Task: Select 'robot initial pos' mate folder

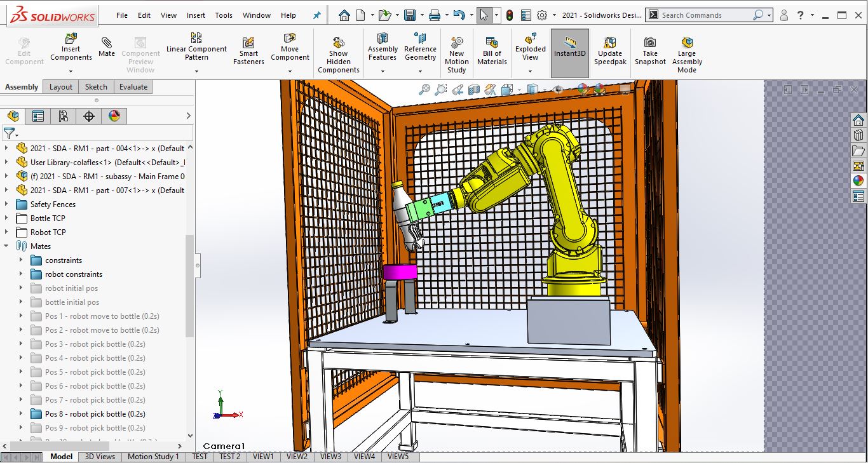Action: click(x=71, y=288)
